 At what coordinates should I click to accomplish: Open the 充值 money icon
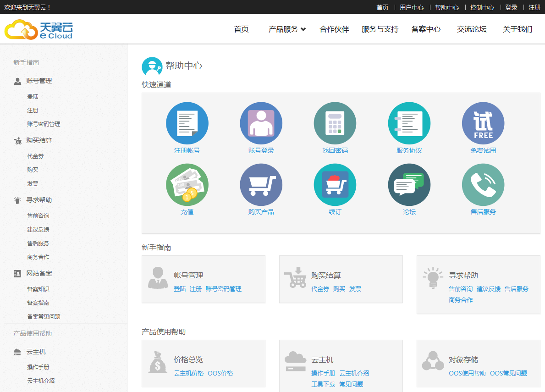(x=187, y=185)
